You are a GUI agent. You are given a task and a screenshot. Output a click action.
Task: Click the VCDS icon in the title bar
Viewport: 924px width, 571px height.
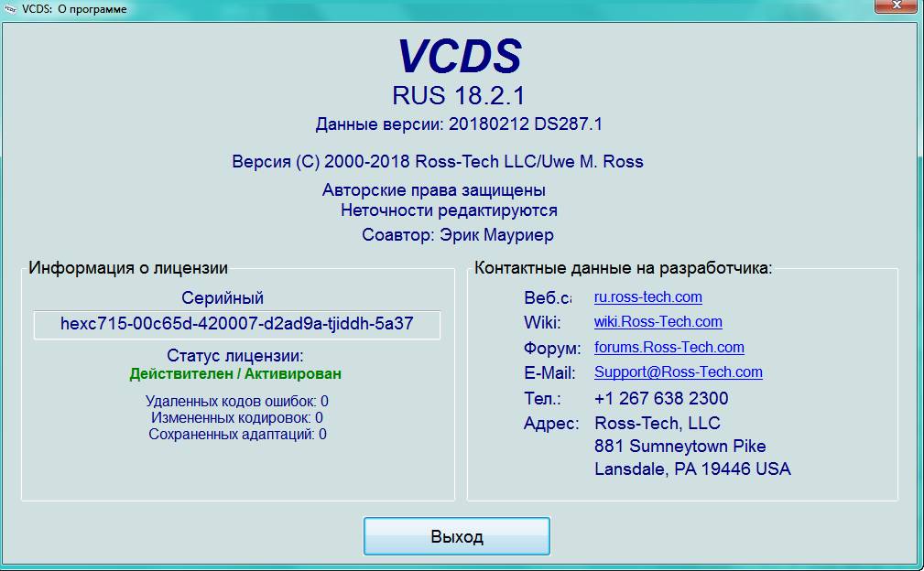10,9
